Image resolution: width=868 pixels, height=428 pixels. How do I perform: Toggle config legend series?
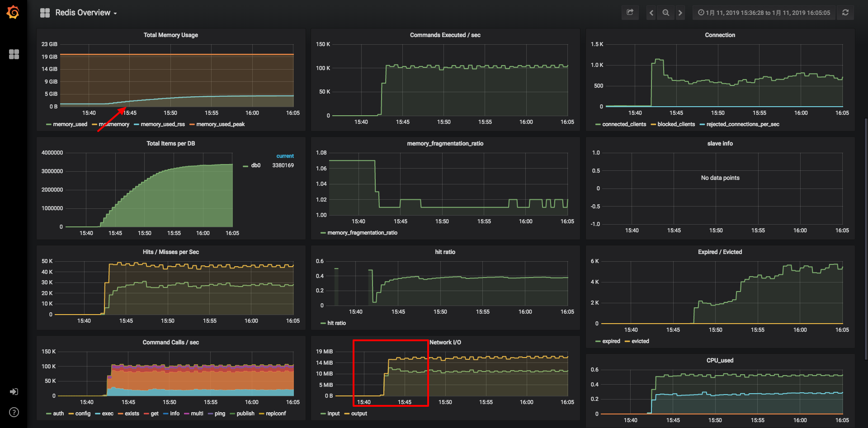click(83, 414)
